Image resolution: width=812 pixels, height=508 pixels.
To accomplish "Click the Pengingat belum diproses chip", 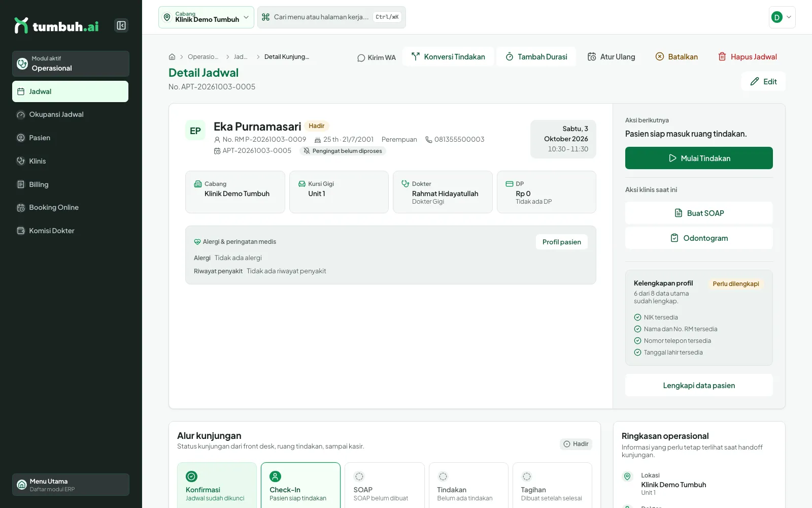I will coord(343,151).
